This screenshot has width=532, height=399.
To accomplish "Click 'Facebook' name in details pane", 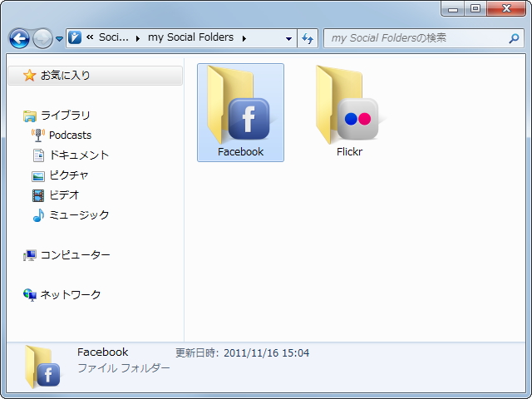I will click(103, 352).
